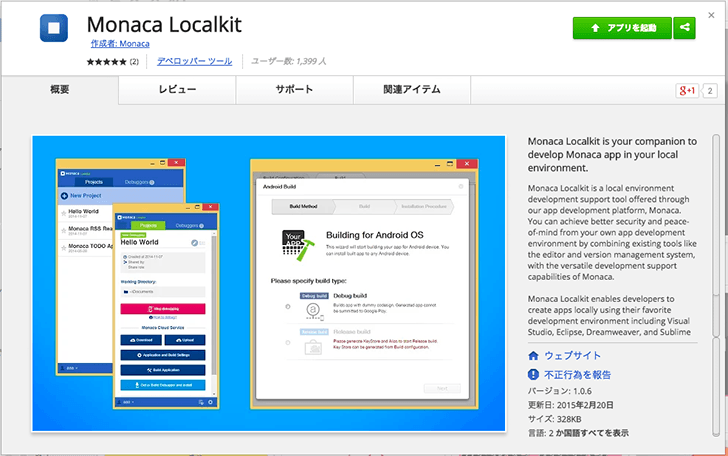728x456 pixels.
Task: Click the Monaca Localkit app icon
Action: pos(54,28)
